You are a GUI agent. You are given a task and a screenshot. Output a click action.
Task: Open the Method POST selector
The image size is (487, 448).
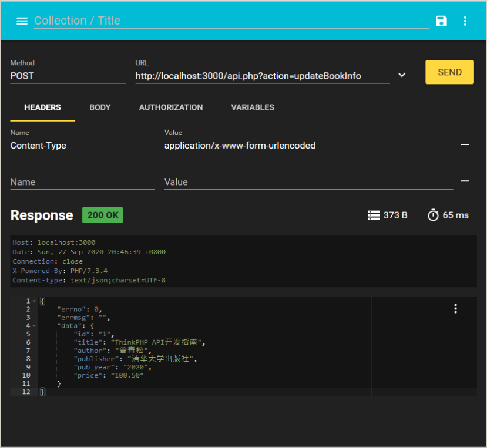[68, 76]
